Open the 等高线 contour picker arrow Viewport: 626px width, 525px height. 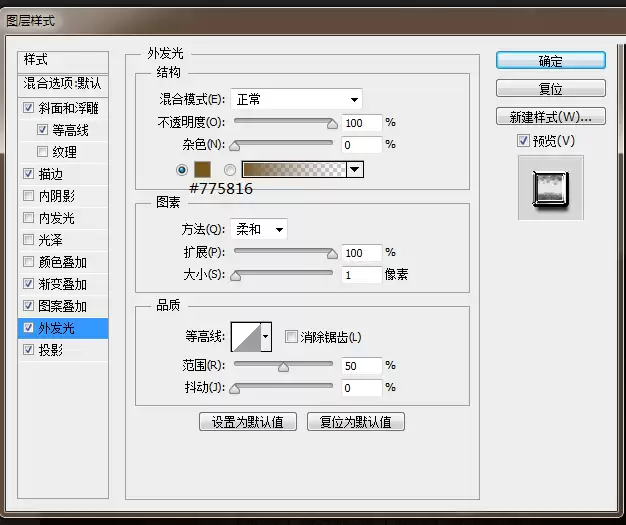click(266, 337)
